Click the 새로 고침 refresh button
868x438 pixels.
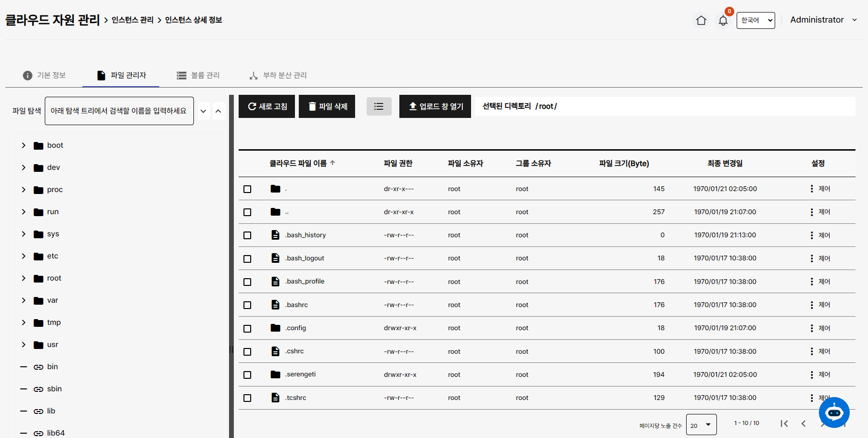[x=267, y=106]
